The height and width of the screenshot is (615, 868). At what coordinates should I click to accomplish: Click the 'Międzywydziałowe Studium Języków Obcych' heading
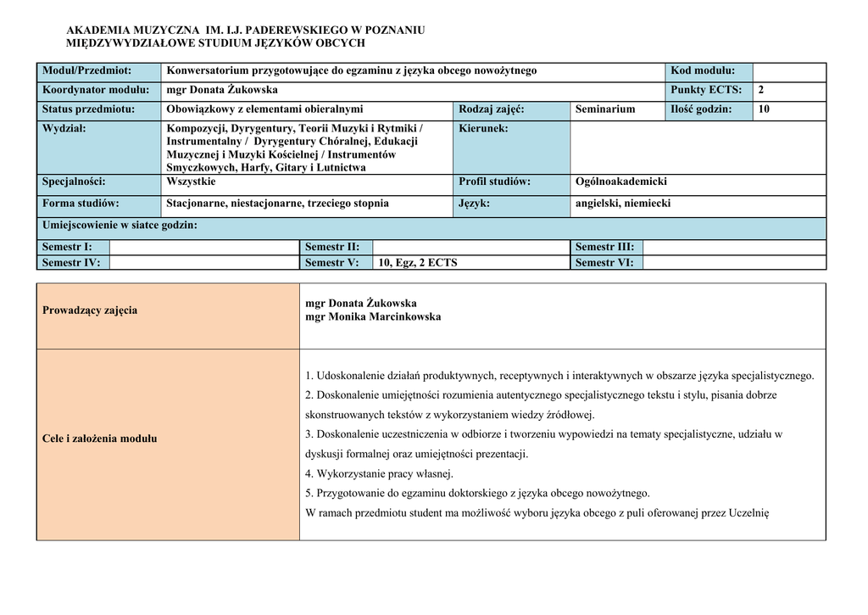pos(215,42)
